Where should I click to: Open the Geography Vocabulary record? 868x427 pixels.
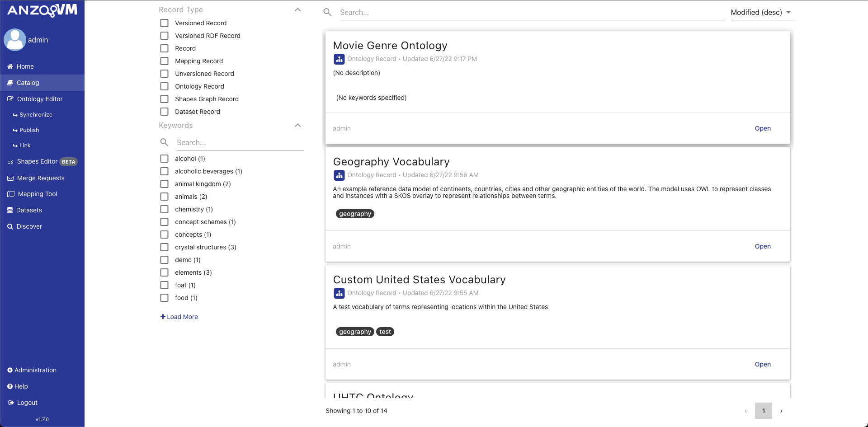pos(762,246)
